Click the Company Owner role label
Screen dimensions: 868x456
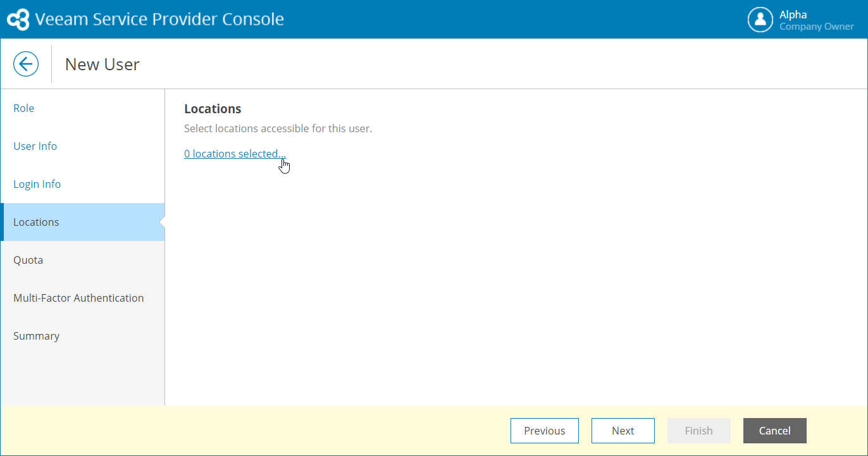(x=816, y=27)
